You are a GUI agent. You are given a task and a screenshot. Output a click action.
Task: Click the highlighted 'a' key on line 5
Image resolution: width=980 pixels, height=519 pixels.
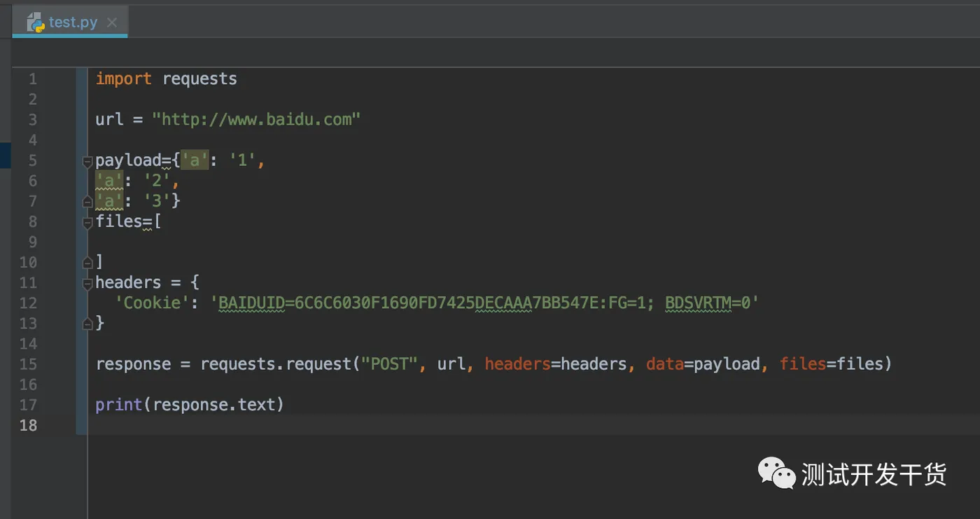[x=195, y=160]
